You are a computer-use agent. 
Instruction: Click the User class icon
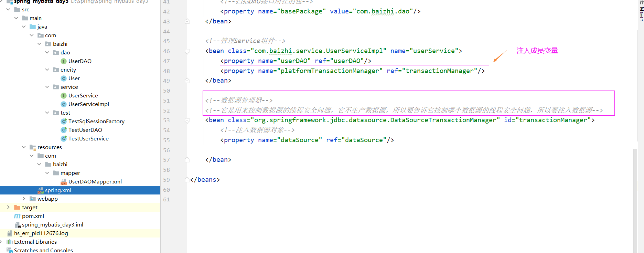tap(64, 78)
